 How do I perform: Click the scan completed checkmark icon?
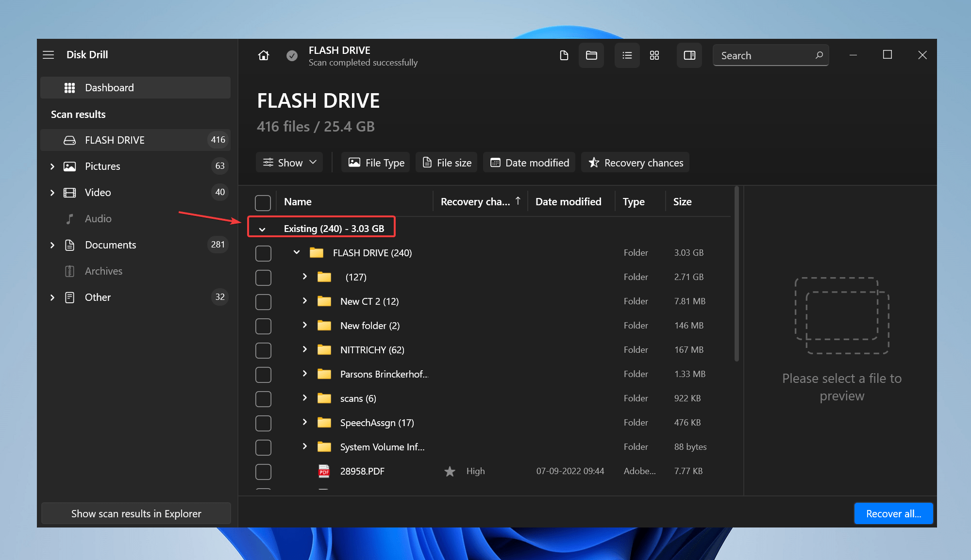(x=292, y=56)
